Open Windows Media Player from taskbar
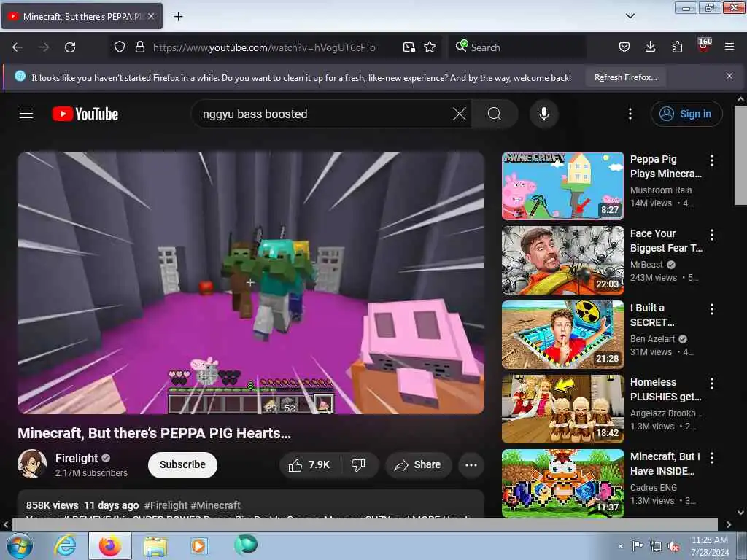The image size is (747, 560). pyautogui.click(x=198, y=545)
